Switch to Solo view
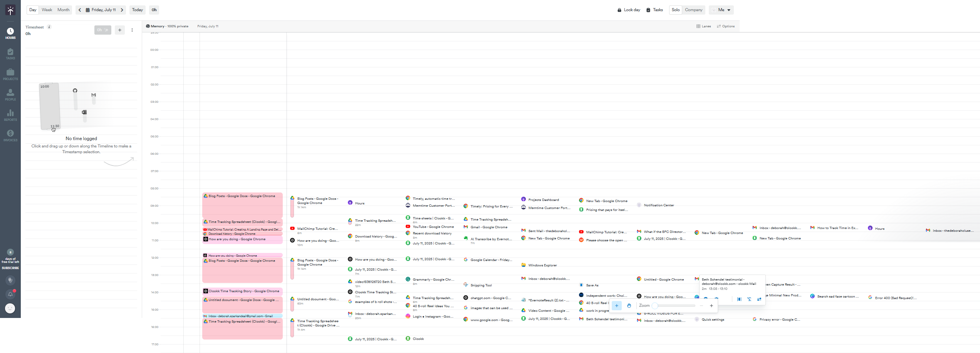Viewport: 980px width, 353px height. click(676, 10)
